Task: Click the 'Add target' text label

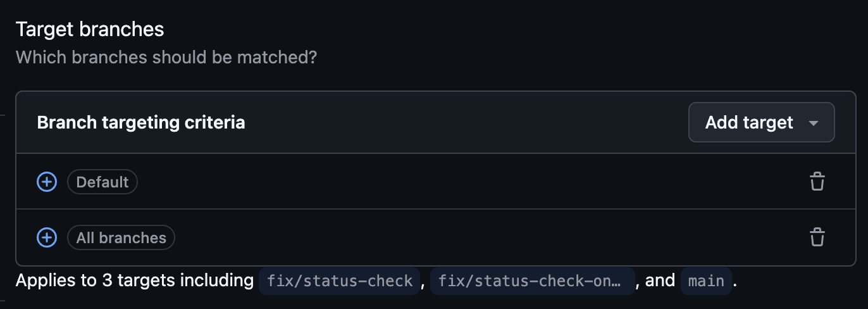Action: [x=749, y=122]
